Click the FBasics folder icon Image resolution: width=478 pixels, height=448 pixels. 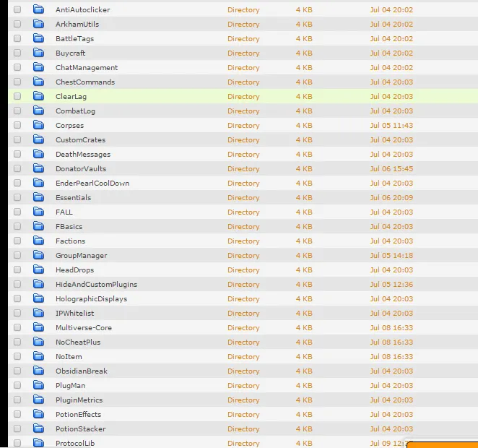click(38, 226)
